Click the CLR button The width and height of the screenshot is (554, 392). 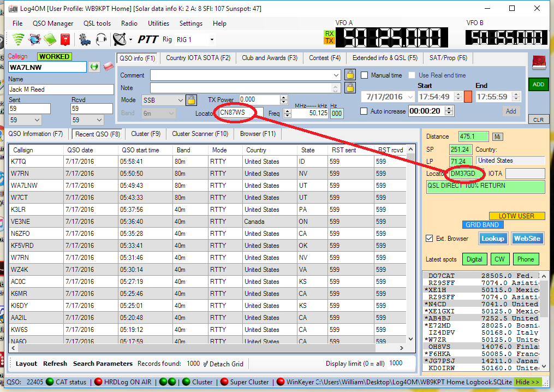coord(538,120)
